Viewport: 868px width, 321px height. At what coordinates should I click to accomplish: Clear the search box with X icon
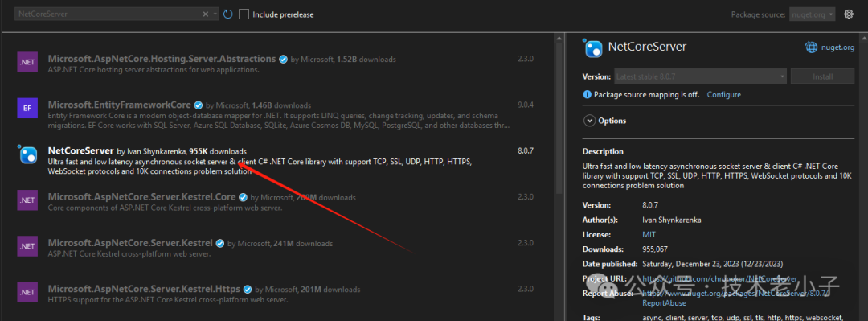tap(206, 14)
